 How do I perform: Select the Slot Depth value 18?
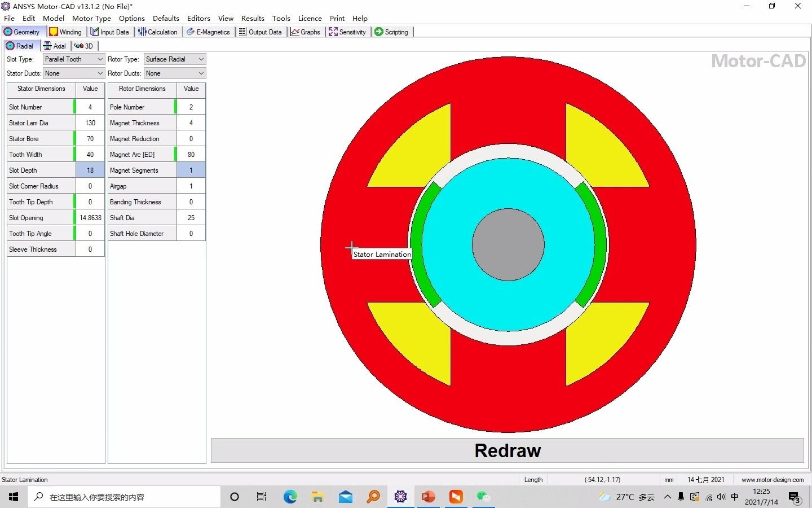pos(90,170)
